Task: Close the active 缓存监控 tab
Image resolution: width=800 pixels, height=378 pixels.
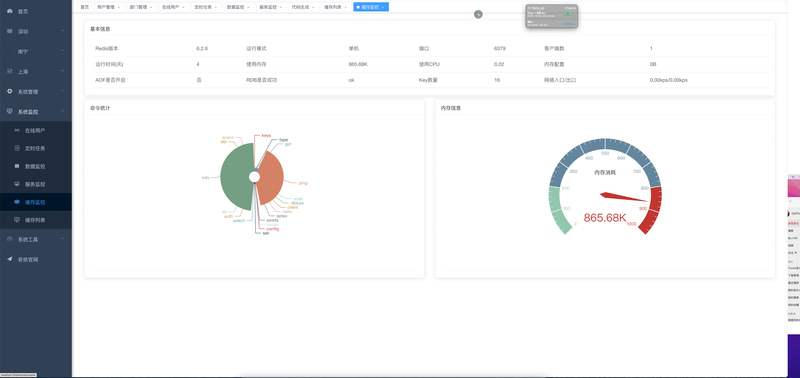Action: [x=383, y=7]
